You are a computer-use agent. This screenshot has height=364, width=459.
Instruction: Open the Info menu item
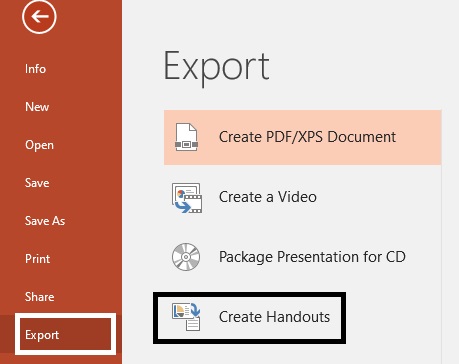[x=35, y=69]
